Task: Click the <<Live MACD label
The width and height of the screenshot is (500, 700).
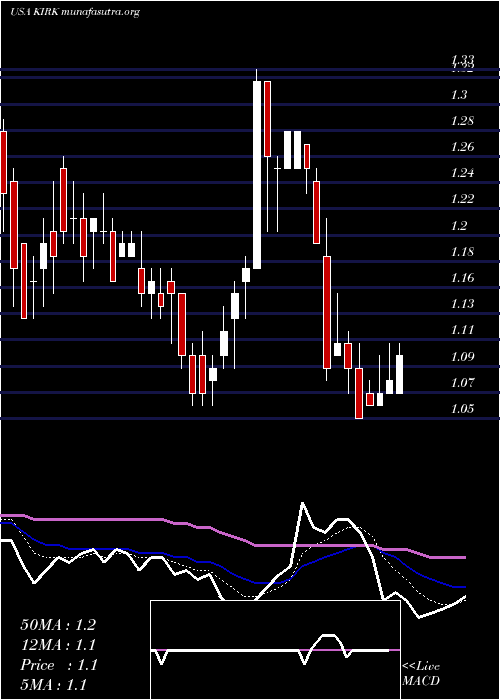Action: pos(421,674)
